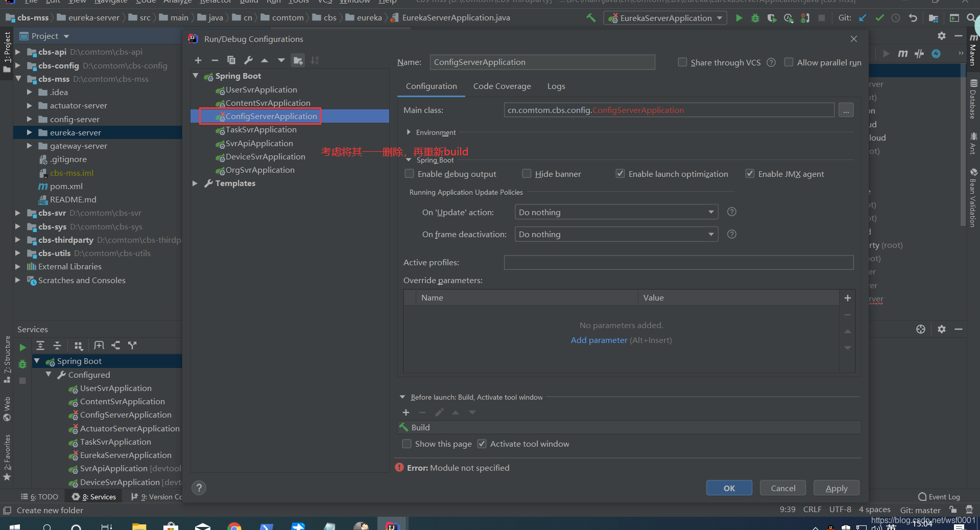980x530 pixels.
Task: Expand the cbs-api project node
Action: click(18, 52)
